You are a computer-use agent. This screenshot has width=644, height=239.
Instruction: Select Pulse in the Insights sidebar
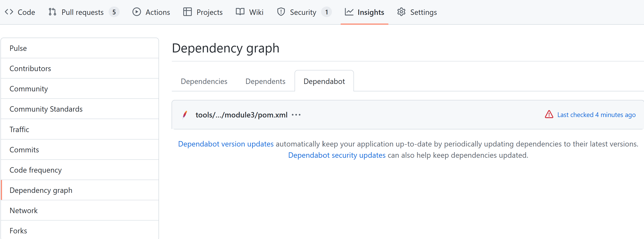pyautogui.click(x=80, y=48)
